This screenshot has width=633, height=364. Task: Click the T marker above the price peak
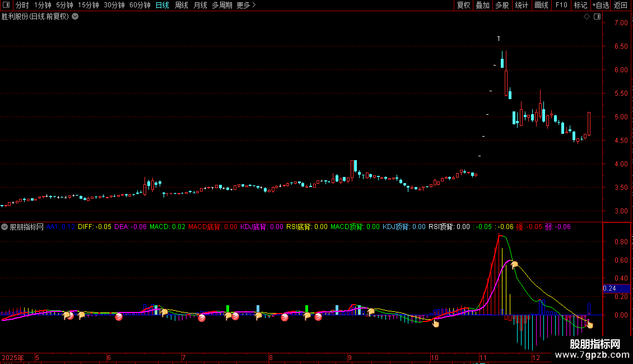pos(499,39)
